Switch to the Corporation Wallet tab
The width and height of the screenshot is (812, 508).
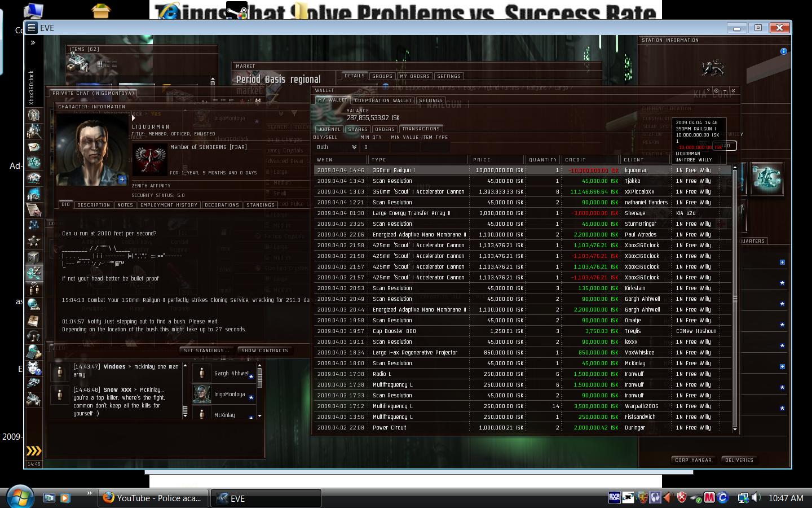pos(383,100)
